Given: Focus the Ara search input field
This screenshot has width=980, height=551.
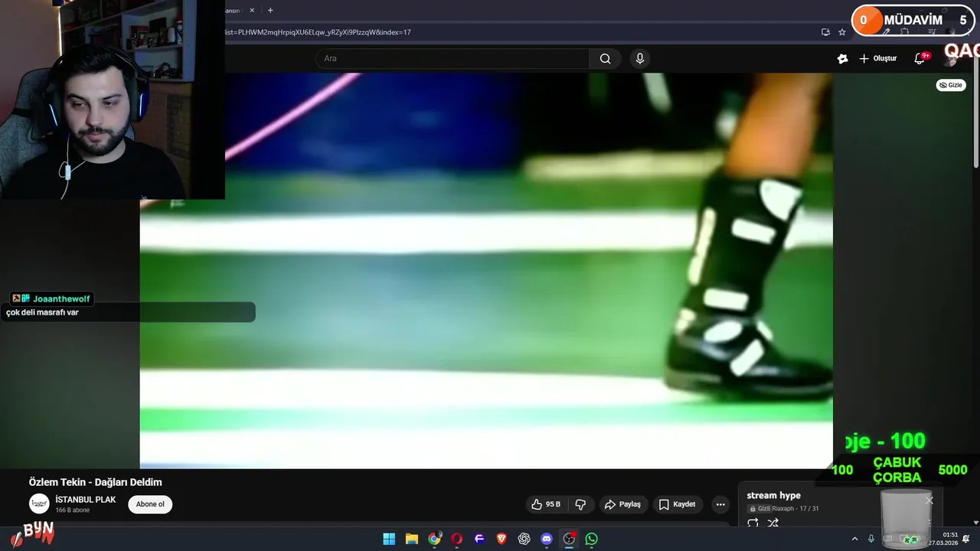Looking at the screenshot, I should pos(452,59).
